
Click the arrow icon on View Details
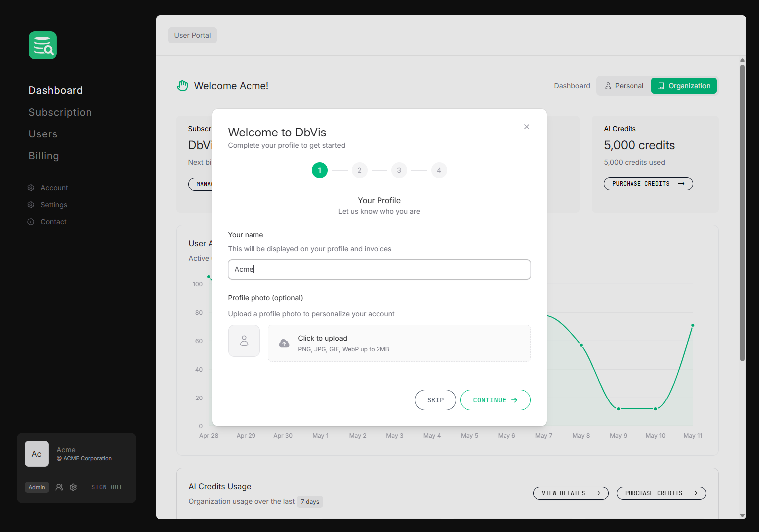pos(597,493)
